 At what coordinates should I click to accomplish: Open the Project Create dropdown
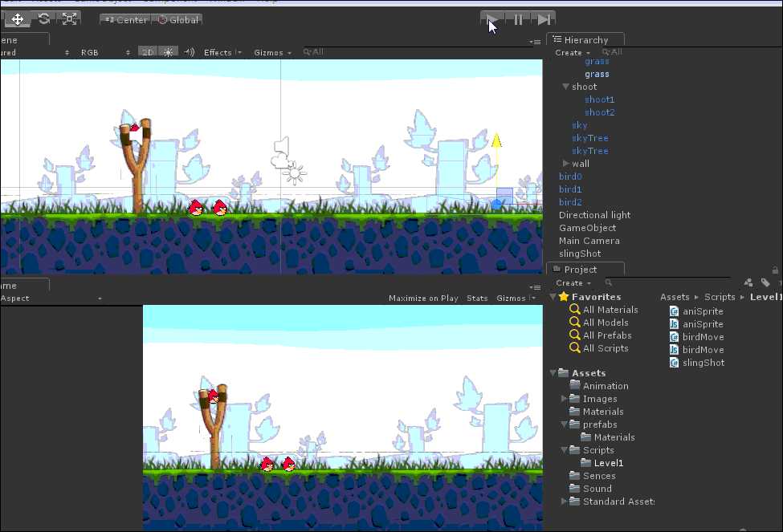[x=573, y=283]
